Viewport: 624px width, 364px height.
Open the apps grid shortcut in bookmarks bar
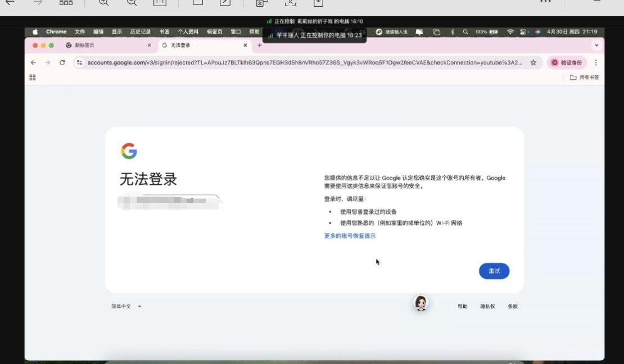pyautogui.click(x=33, y=77)
